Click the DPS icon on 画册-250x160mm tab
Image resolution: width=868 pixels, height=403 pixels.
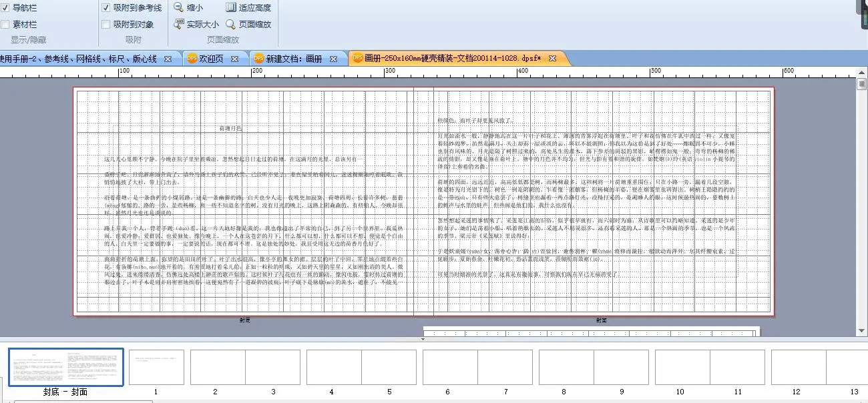(357, 59)
